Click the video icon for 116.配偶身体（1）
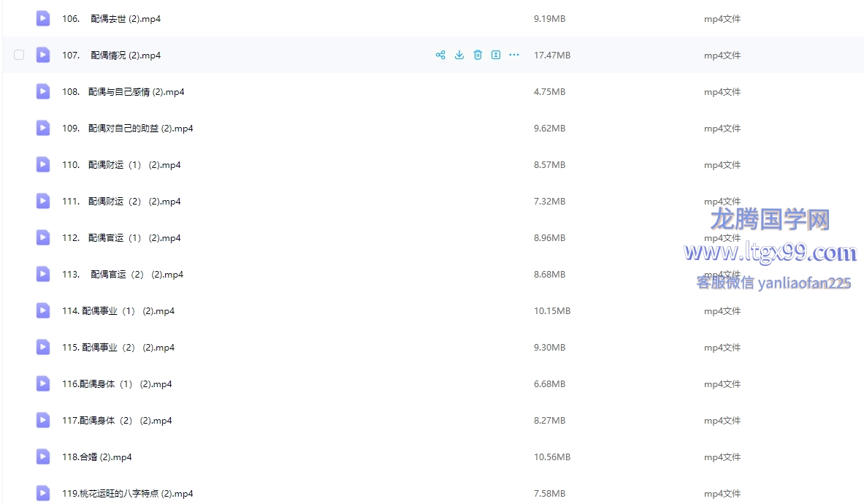The width and height of the screenshot is (864, 504). point(43,384)
